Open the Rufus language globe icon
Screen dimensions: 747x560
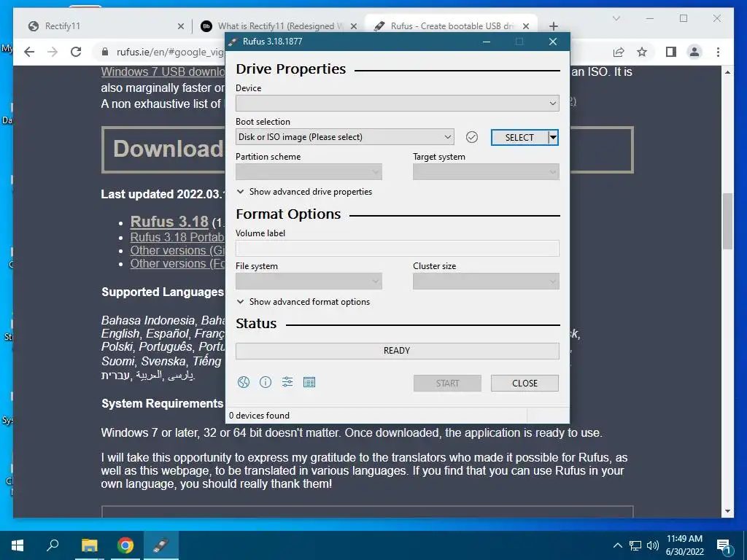tap(244, 382)
